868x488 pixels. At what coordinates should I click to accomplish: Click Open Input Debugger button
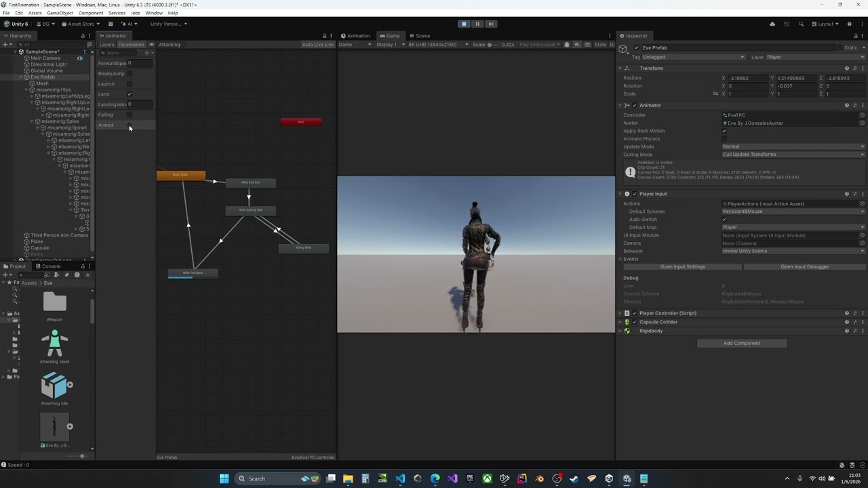(804, 267)
